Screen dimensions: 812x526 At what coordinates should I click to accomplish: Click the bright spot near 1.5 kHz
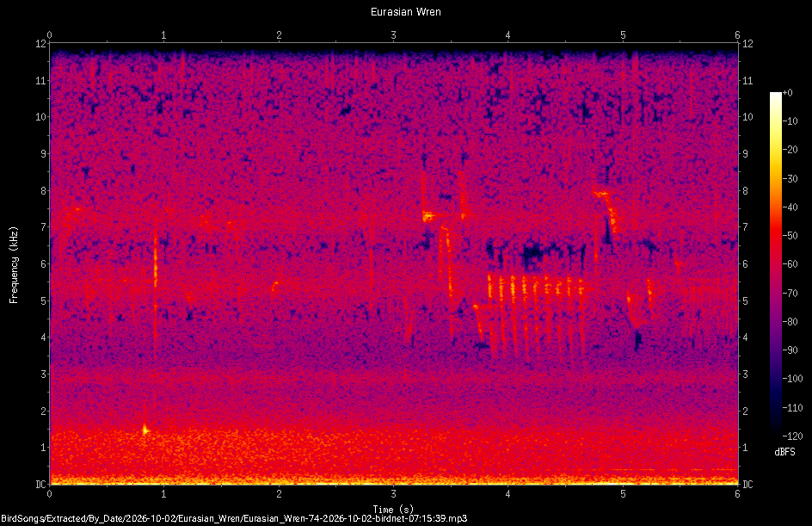pos(145,430)
